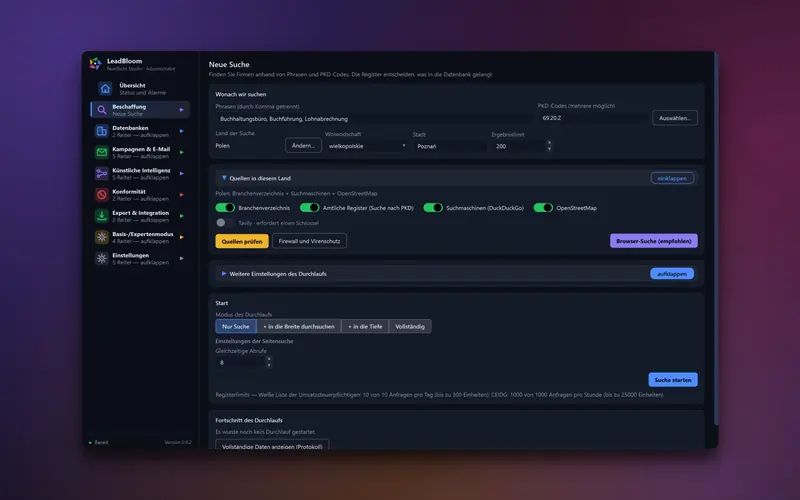The width and height of the screenshot is (800, 500).
Task: Expand Kampagnen & E-Mail arrow
Action: [181, 153]
